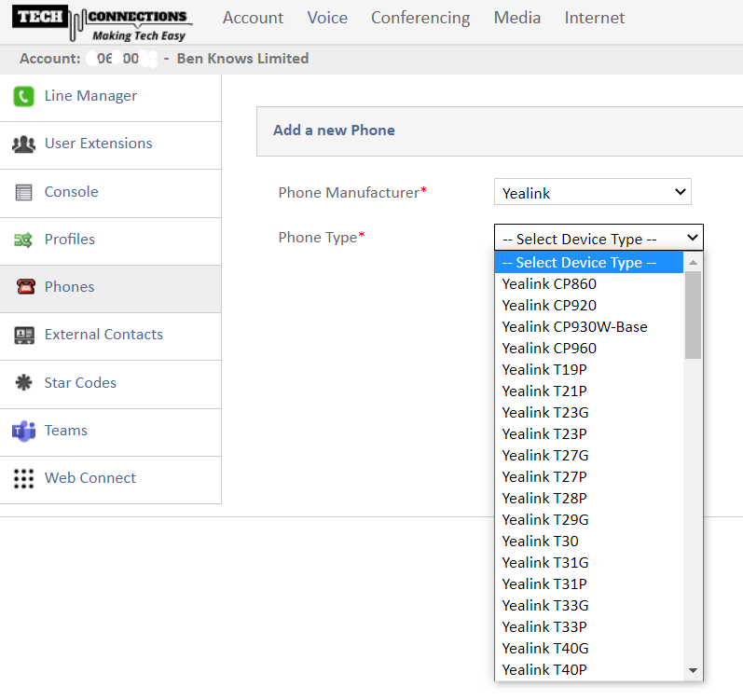The height and width of the screenshot is (700, 743).
Task: Go to the Line Manager page
Action: point(90,96)
